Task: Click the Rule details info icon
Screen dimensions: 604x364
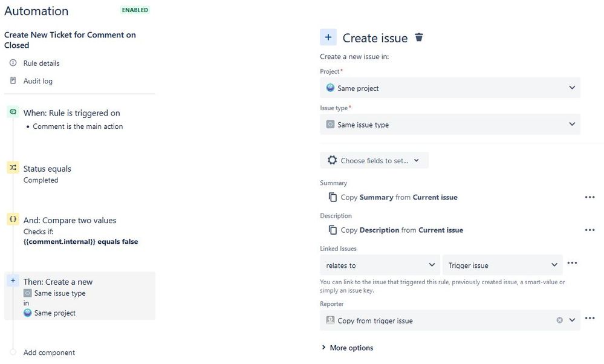Action: coord(13,63)
